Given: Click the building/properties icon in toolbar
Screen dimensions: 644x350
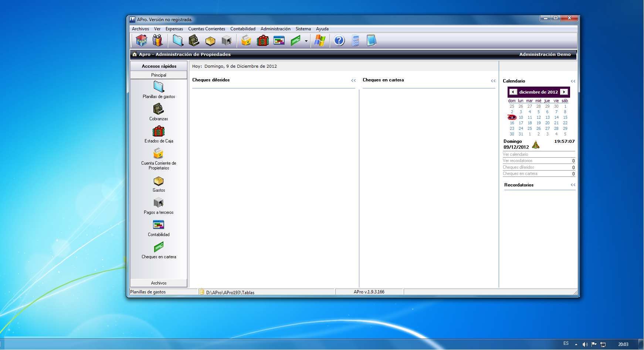Looking at the screenshot, I should point(141,40).
